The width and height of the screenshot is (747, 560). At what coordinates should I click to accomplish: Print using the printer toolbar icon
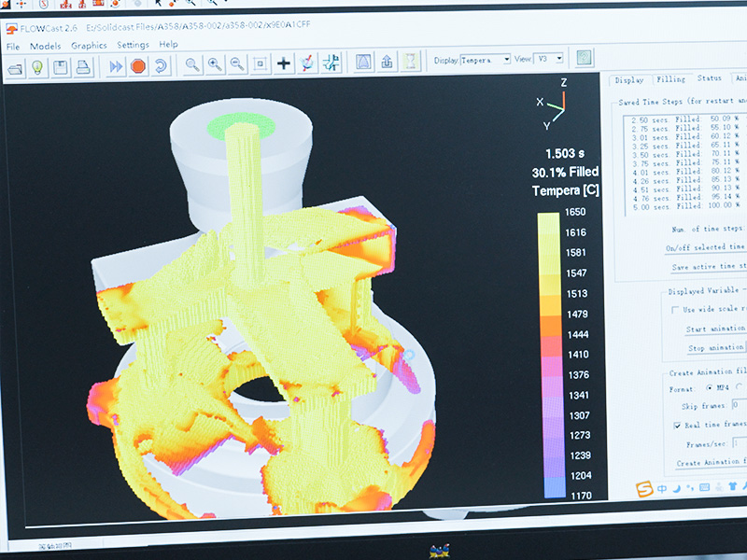pos(83,67)
